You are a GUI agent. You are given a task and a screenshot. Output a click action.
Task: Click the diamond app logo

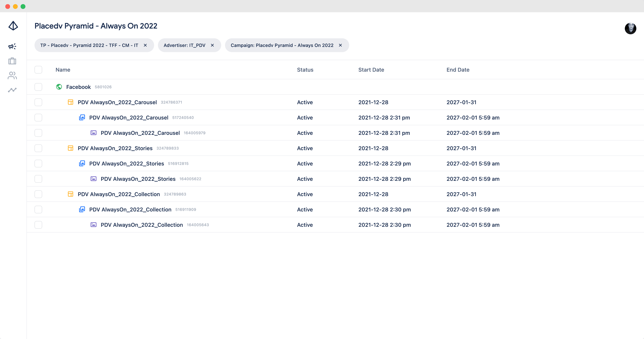click(13, 26)
